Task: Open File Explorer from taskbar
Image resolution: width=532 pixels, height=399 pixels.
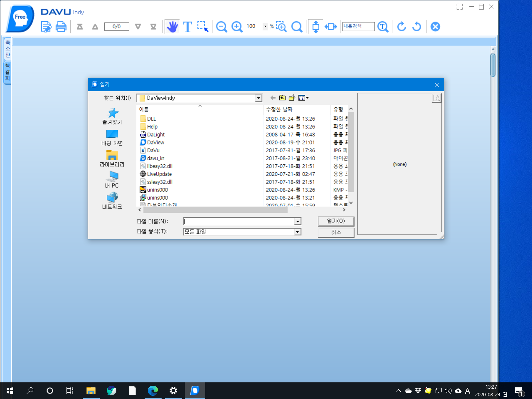Action: (91, 391)
